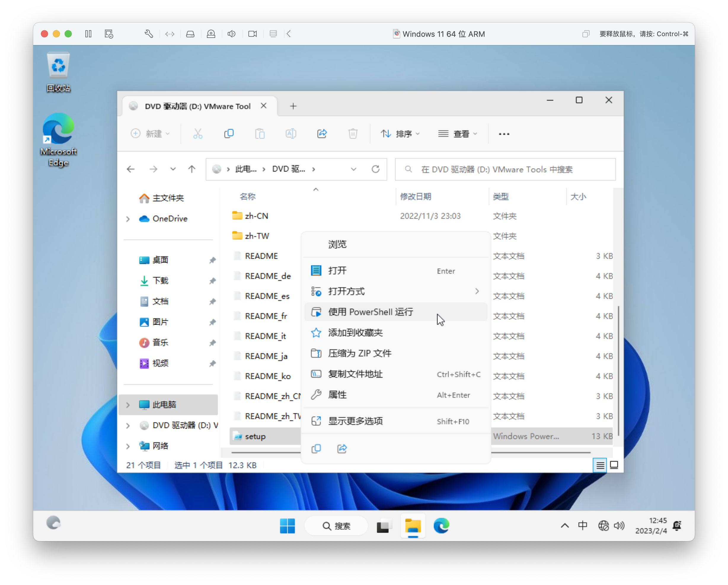Choose 属性 from the context menu

pyautogui.click(x=337, y=395)
